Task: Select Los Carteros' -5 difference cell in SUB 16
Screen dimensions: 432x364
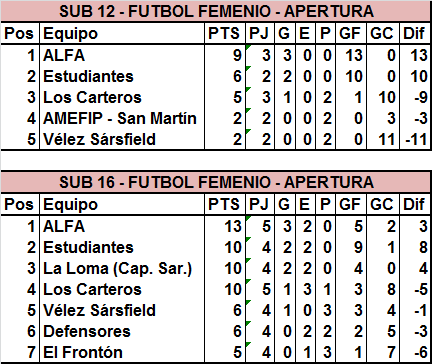Action: [x=415, y=289]
